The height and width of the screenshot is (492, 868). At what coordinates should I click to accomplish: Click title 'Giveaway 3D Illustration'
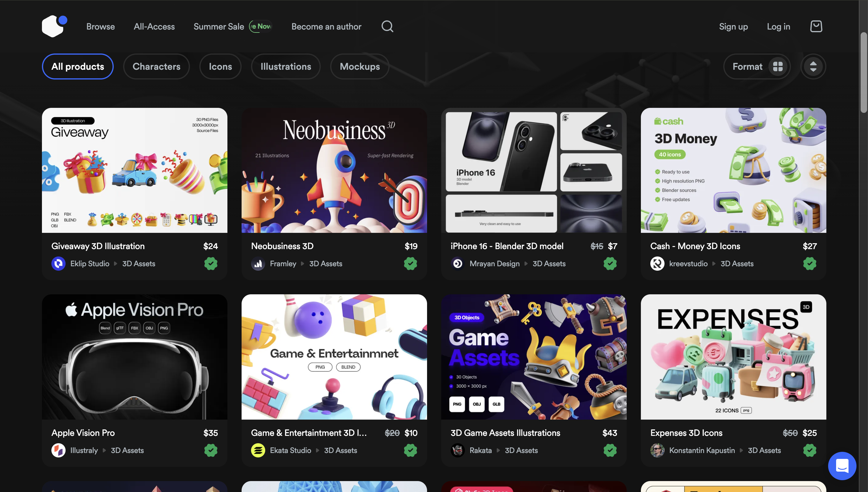pyautogui.click(x=98, y=246)
